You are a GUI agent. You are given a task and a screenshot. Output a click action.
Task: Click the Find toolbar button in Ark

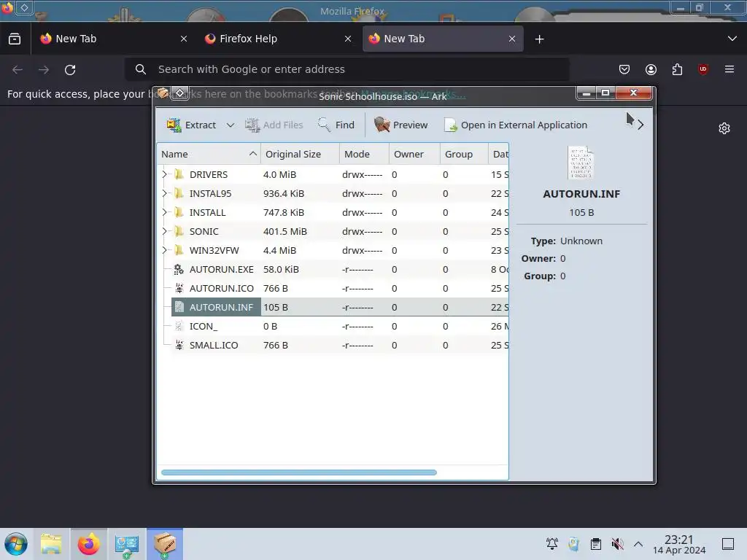(336, 125)
